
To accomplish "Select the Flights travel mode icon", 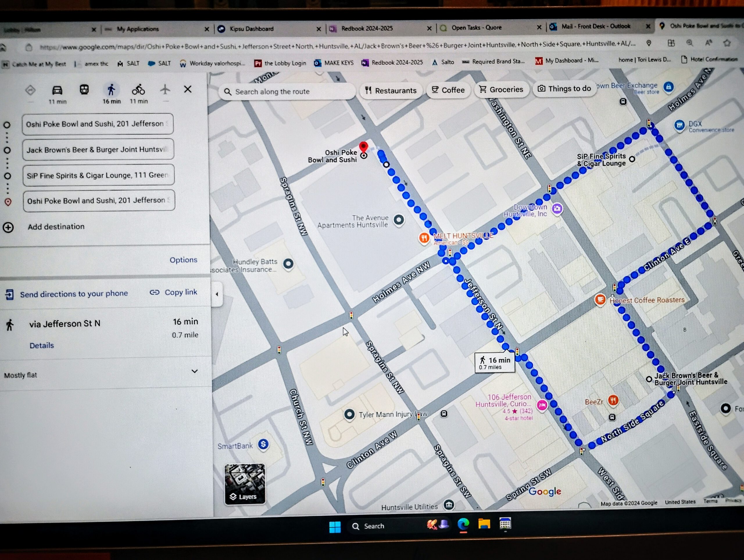I will (x=165, y=89).
